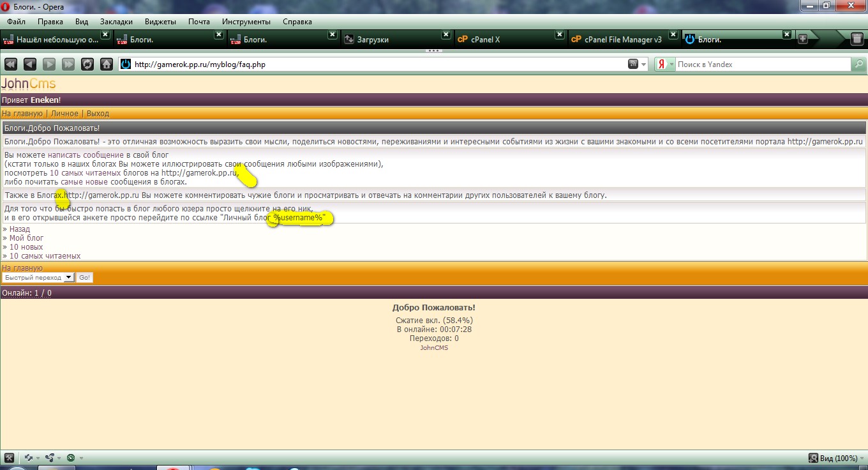Open the » 10 новых link
This screenshot has width=868, height=470.
pos(23,247)
